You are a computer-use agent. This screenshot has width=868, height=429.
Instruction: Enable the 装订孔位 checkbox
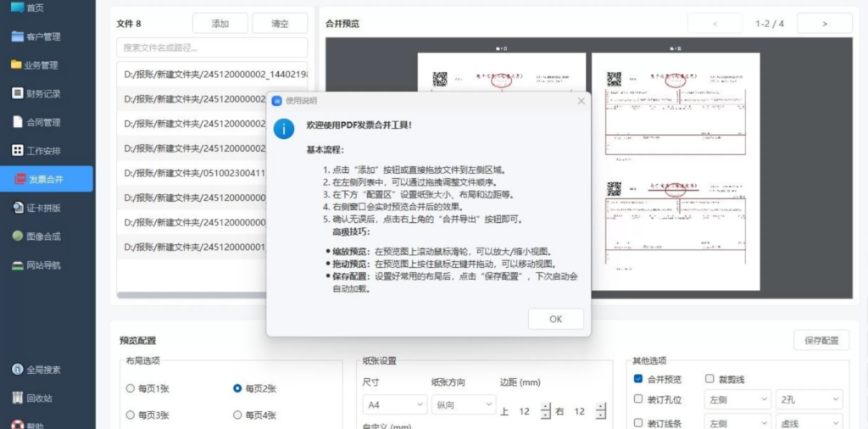tap(638, 399)
